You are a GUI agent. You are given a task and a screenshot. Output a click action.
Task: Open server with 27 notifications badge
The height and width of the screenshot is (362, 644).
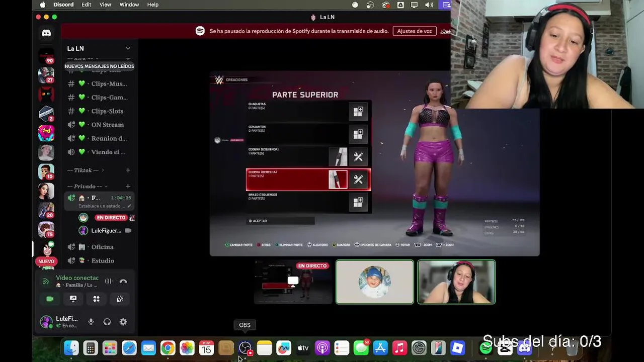(46, 75)
